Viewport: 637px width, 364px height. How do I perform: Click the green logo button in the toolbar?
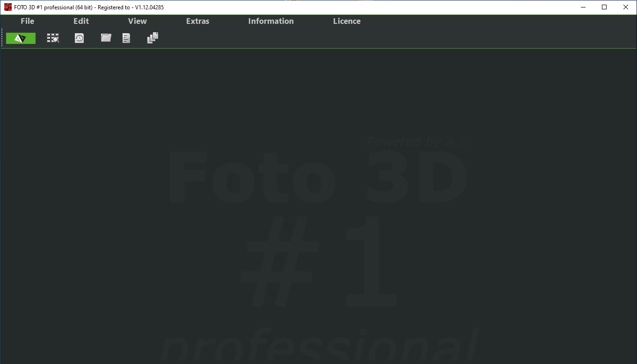21,38
